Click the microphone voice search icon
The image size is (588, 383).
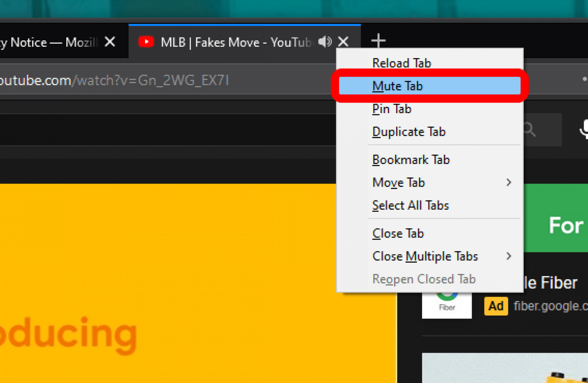[585, 128]
